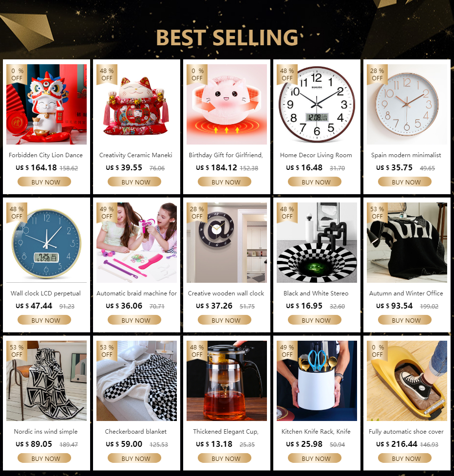Image resolution: width=454 pixels, height=476 pixels.
Task: Open the Birthday Gift for Girlfriend title link
Action: (x=226, y=155)
